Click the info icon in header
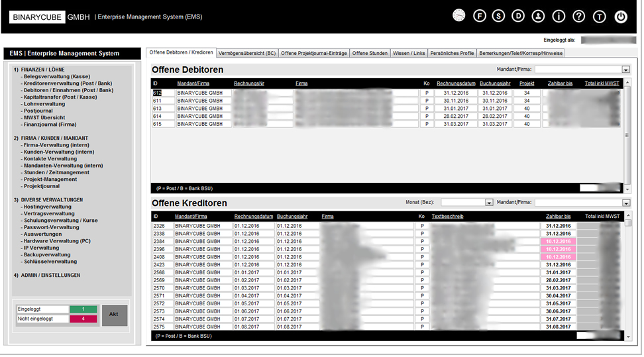The height and width of the screenshot is (357, 644). [x=559, y=17]
